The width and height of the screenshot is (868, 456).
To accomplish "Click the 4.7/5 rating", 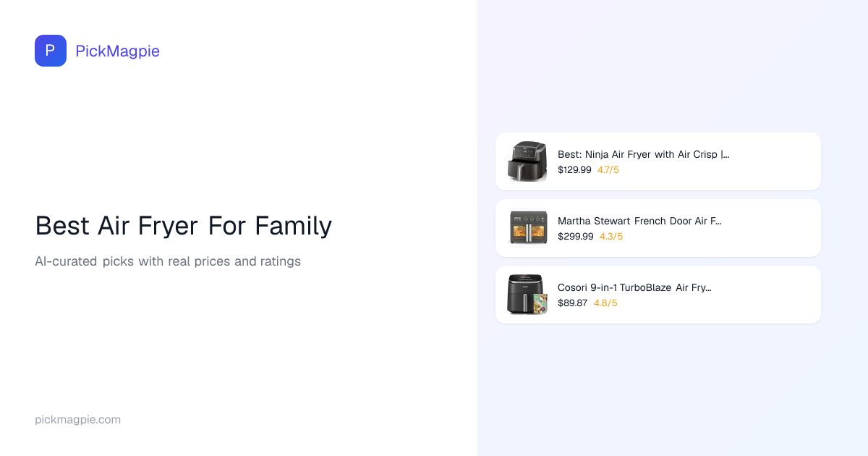I will [x=608, y=170].
